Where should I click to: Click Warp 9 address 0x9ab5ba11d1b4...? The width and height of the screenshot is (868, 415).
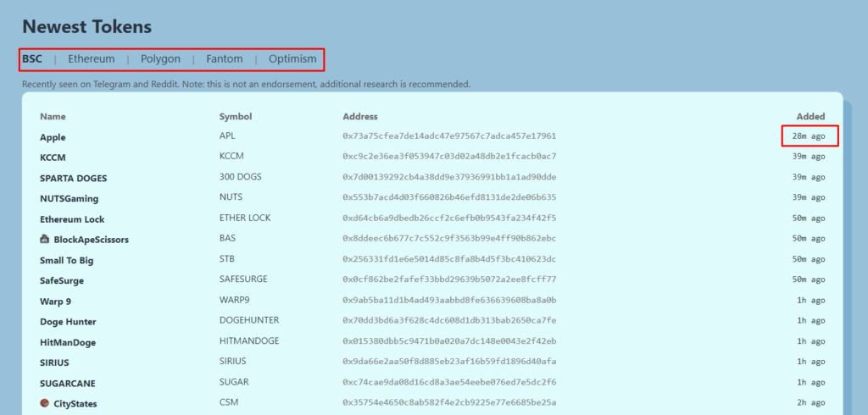tap(449, 301)
